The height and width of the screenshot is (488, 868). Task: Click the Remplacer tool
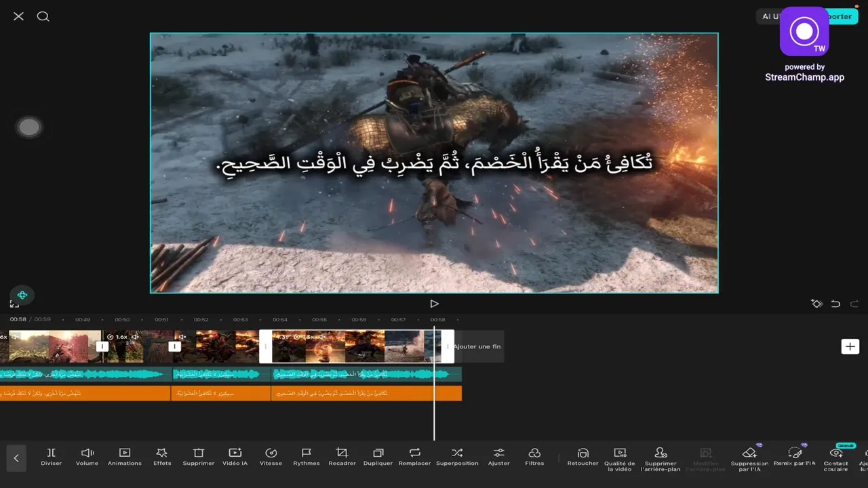[414, 457]
